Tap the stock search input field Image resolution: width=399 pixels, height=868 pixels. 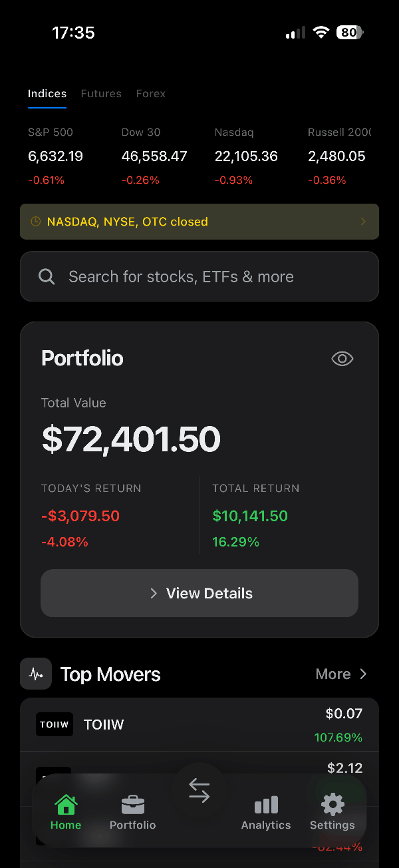(199, 276)
